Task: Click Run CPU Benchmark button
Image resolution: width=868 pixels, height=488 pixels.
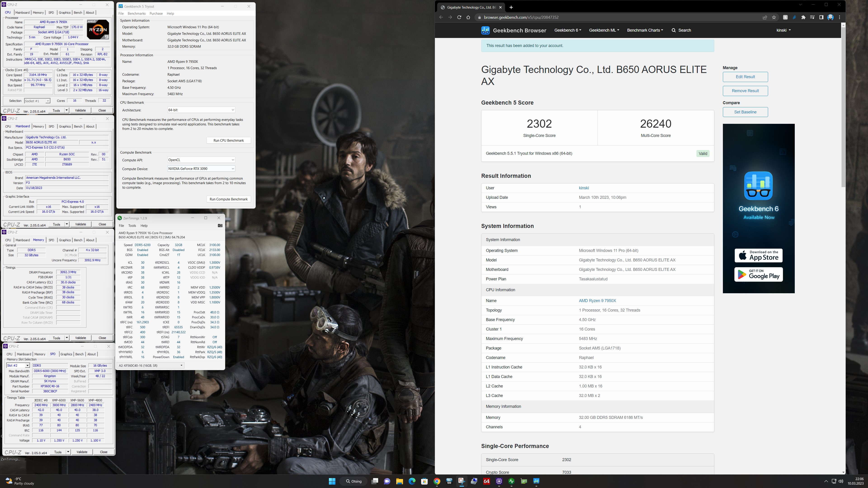Action: [x=229, y=141]
